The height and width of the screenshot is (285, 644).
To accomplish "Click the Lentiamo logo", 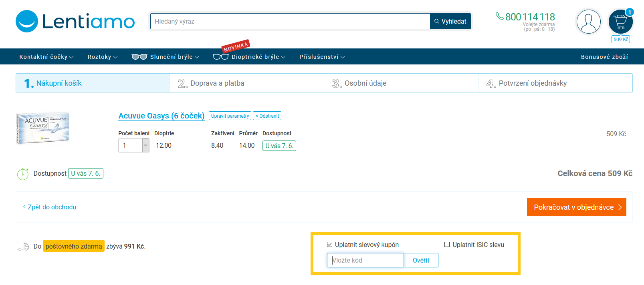I will click(75, 21).
